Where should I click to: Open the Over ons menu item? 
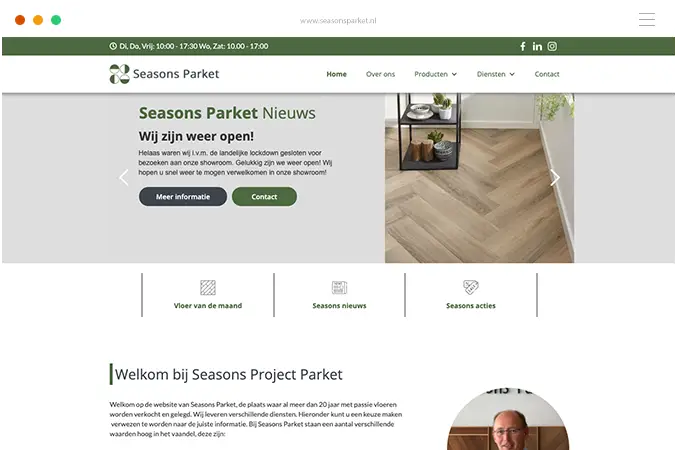point(380,74)
